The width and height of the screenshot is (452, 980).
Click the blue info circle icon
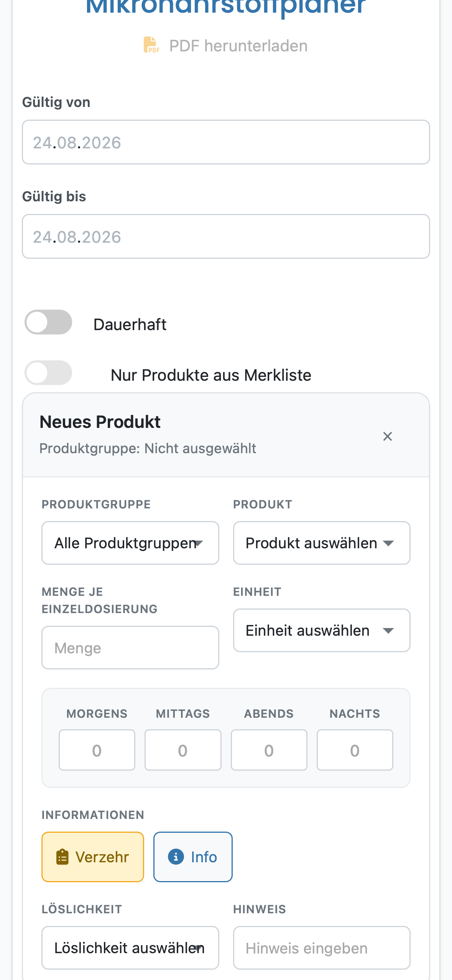[176, 857]
